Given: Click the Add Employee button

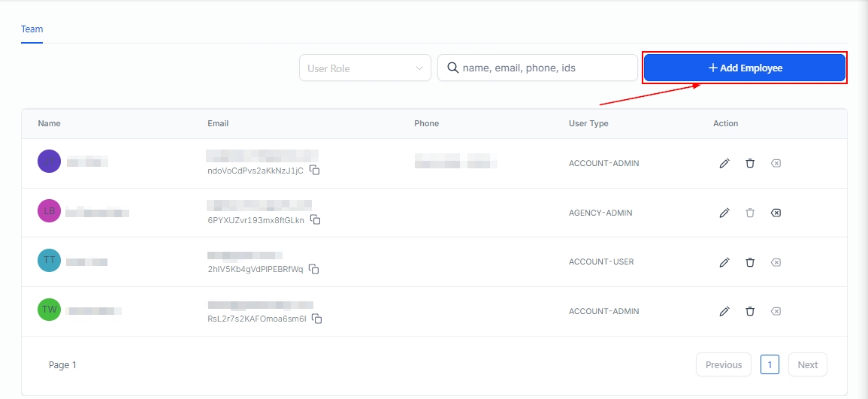Looking at the screenshot, I should point(745,68).
